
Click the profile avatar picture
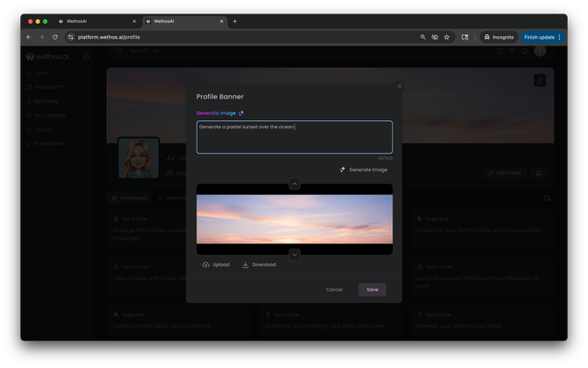coord(139,157)
